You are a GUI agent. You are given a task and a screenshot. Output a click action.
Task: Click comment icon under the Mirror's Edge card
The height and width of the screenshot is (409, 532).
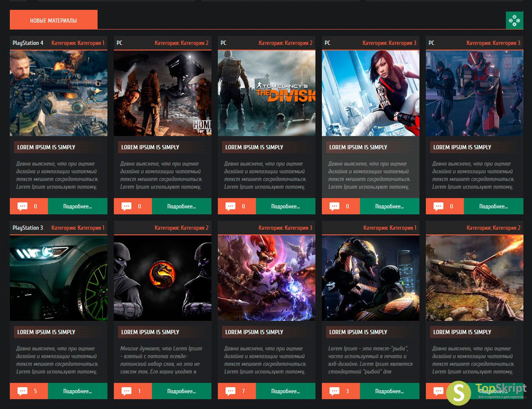pos(335,207)
